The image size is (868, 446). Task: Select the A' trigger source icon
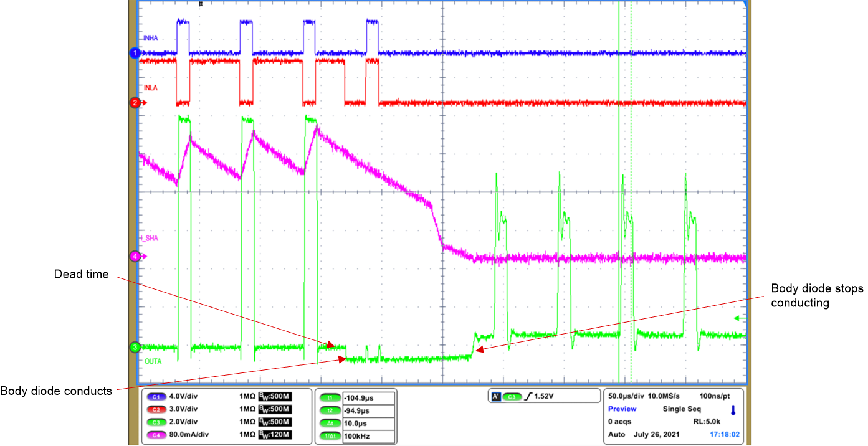pos(495,396)
